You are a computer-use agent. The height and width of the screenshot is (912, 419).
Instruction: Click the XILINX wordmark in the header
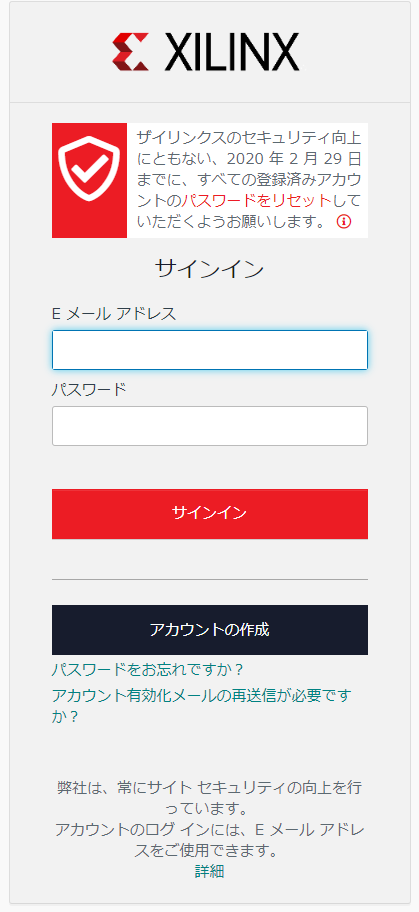[x=232, y=52]
